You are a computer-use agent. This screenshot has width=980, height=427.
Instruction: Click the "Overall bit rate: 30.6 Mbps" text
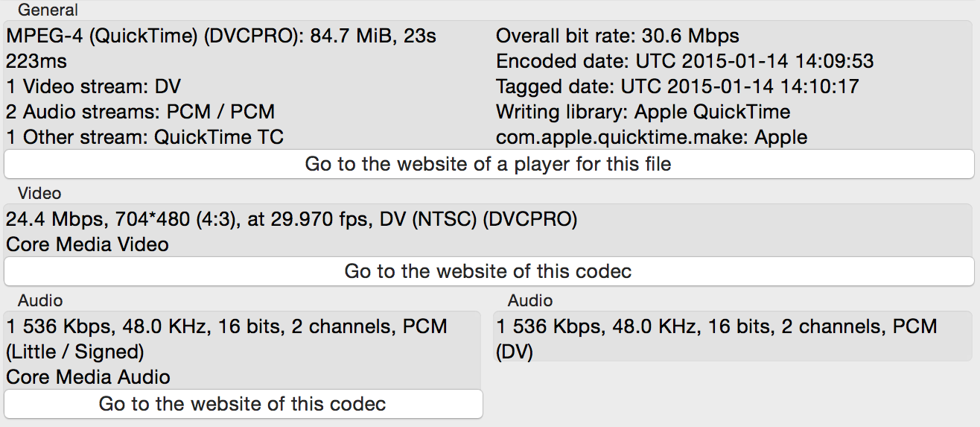tap(617, 36)
